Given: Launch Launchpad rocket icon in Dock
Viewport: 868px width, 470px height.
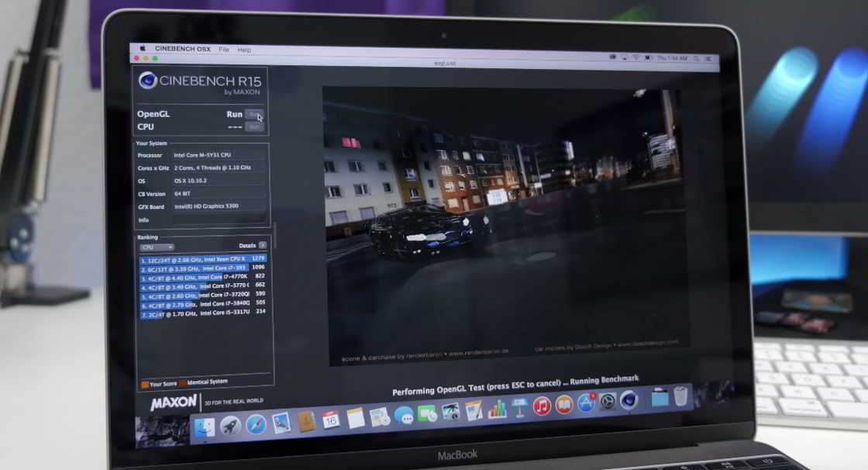Looking at the screenshot, I should pyautogui.click(x=229, y=427).
